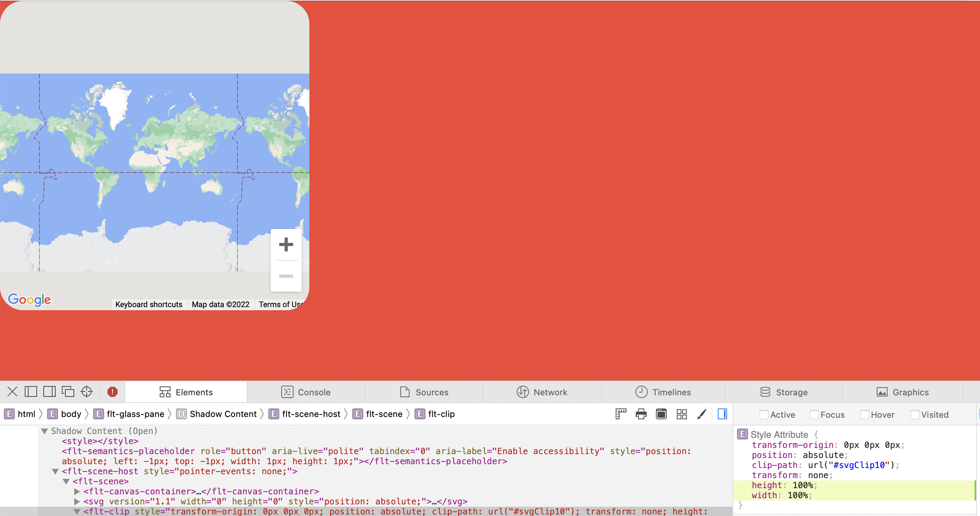Detach inspector into a separate window
Image resolution: width=980 pixels, height=516 pixels.
point(68,391)
